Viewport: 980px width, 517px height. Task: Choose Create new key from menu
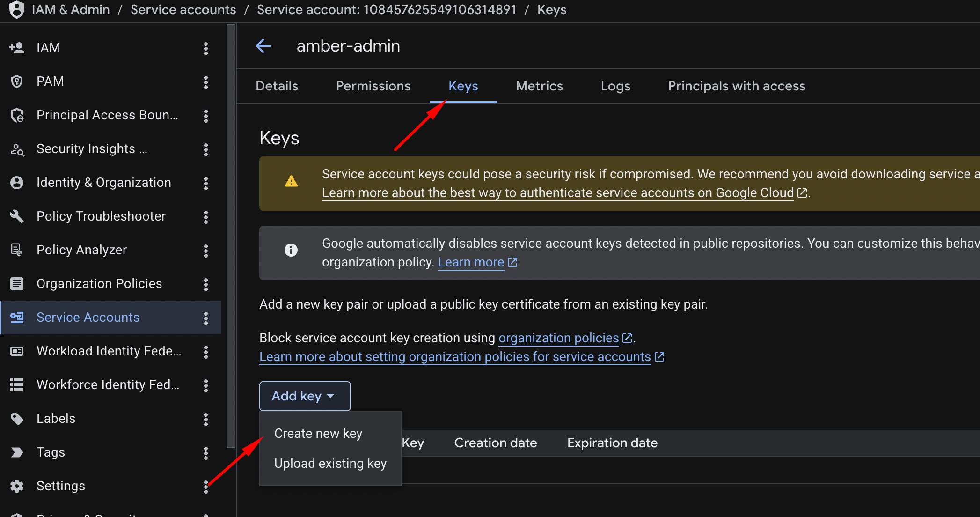click(x=330, y=434)
